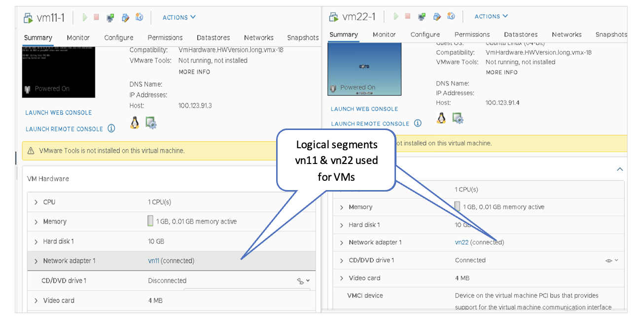Click Launch Remote Console for vm11-1

coord(64,129)
